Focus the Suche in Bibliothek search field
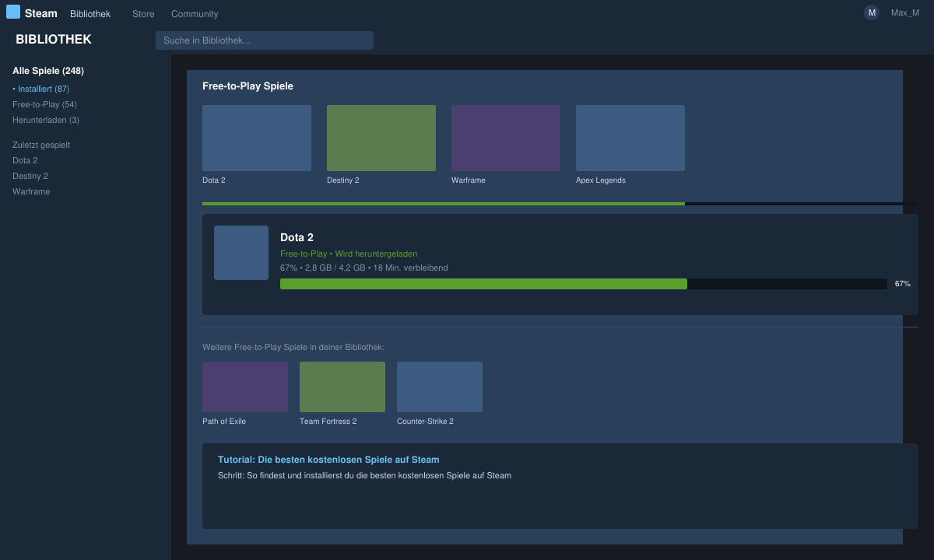934x560 pixels. pos(265,40)
